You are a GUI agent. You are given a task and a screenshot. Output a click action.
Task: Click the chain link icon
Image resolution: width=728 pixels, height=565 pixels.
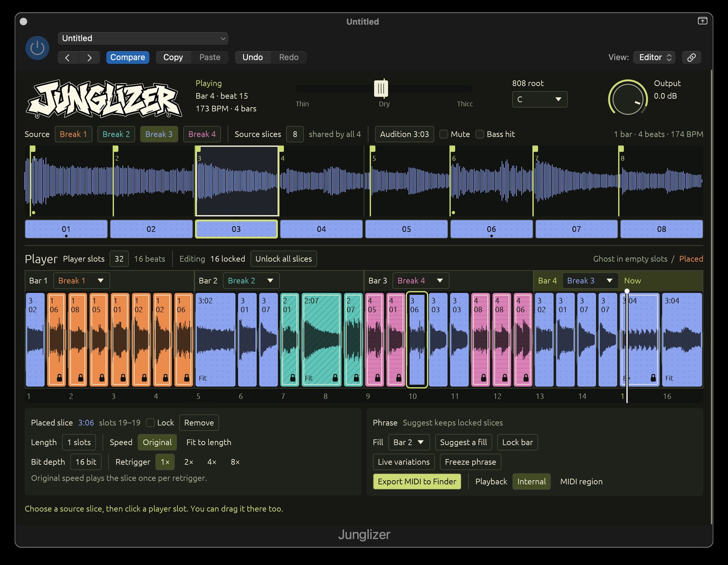point(691,57)
